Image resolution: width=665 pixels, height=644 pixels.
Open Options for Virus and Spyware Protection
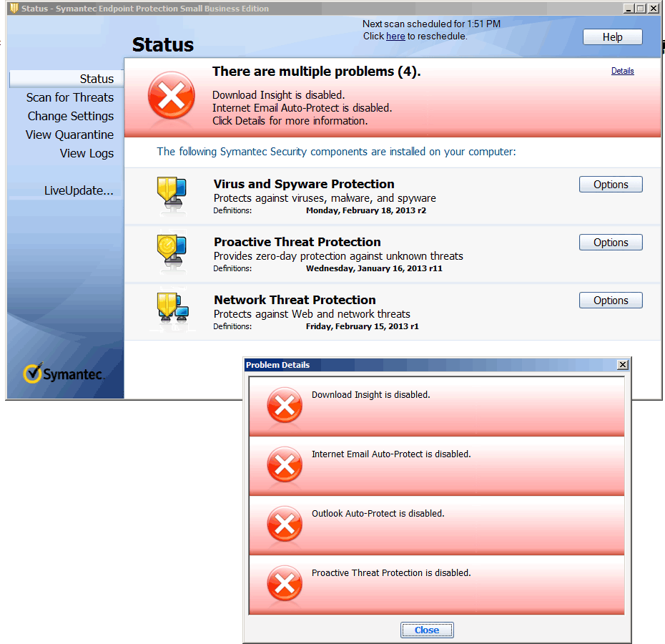[x=611, y=185]
